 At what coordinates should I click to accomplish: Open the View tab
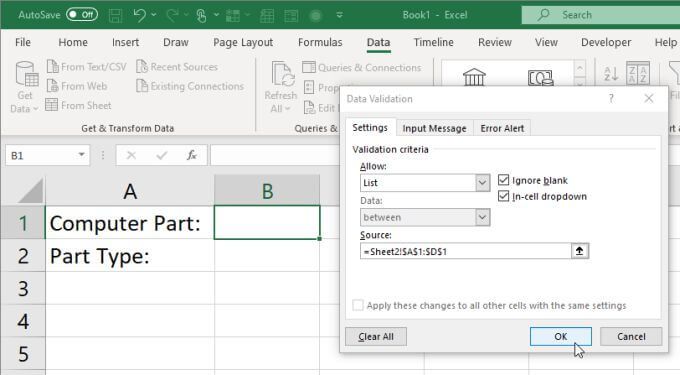[x=546, y=42]
